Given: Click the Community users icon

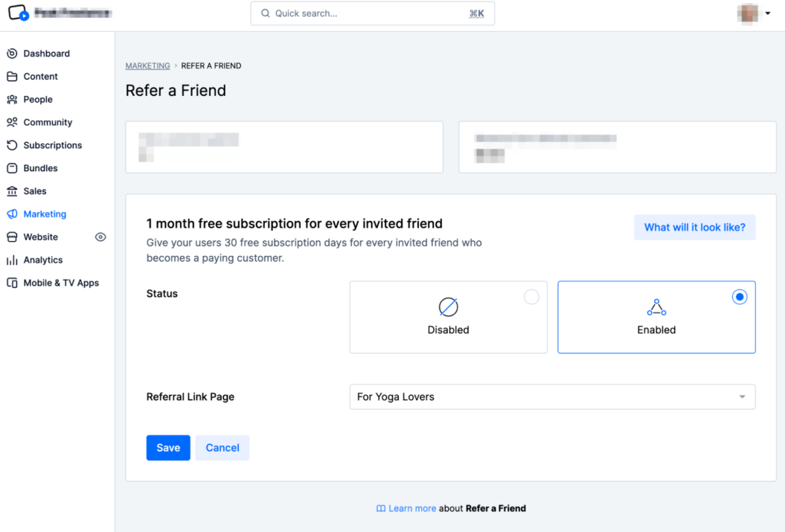Looking at the screenshot, I should tap(12, 122).
